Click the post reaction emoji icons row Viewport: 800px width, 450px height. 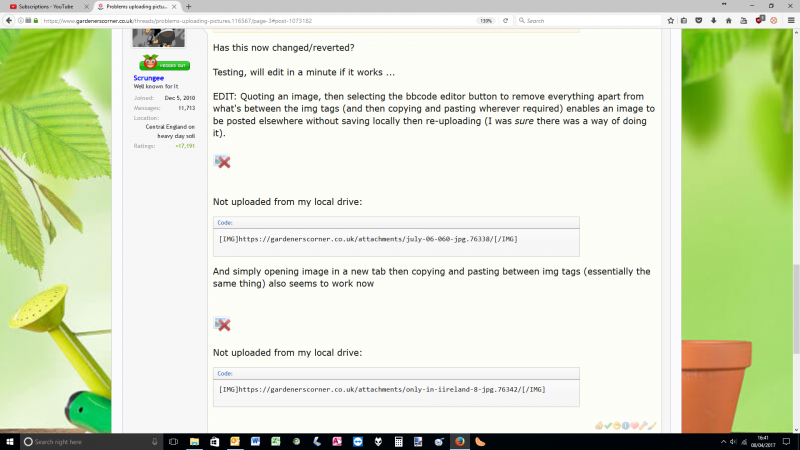coord(624,426)
